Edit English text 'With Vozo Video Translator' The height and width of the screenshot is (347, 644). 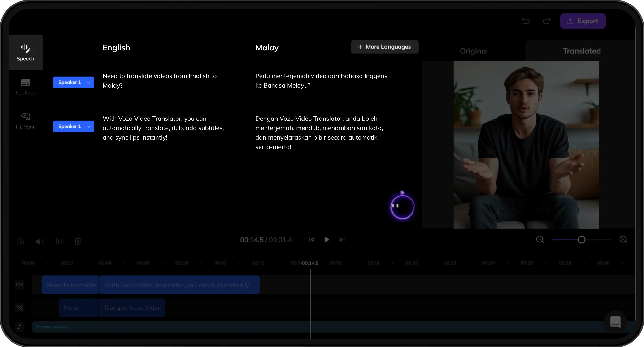click(163, 128)
